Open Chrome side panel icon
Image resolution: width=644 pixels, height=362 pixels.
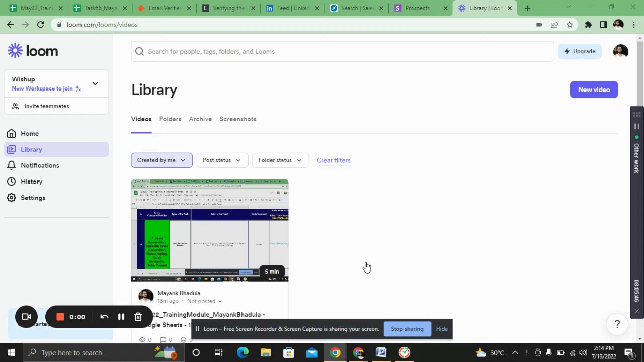603,25
